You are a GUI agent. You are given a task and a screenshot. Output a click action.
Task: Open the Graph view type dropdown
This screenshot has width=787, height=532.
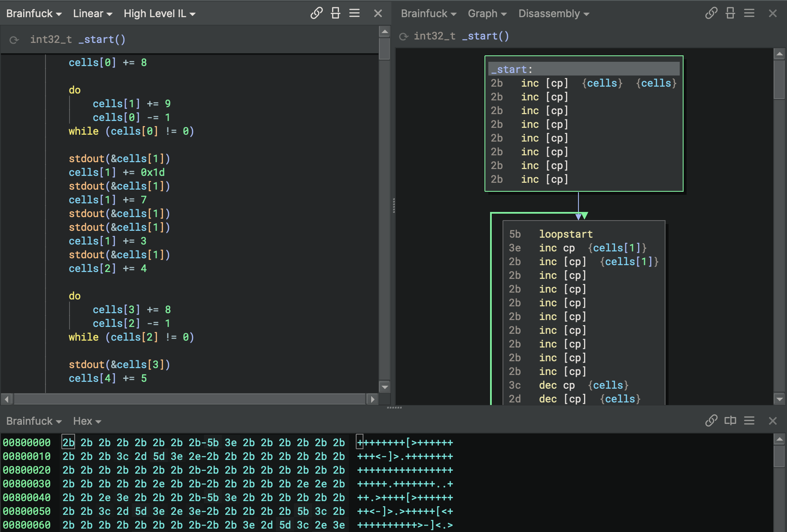click(487, 14)
